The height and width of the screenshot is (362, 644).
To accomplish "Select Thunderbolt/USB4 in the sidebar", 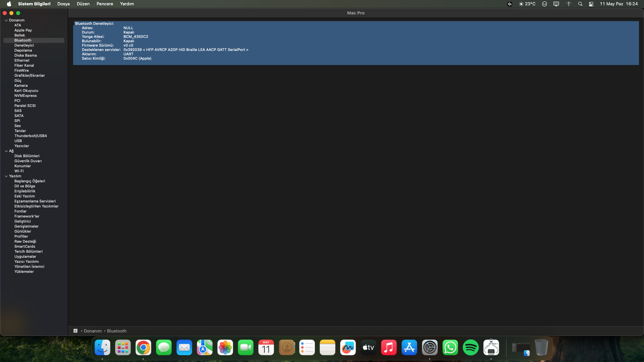I will pyautogui.click(x=31, y=136).
